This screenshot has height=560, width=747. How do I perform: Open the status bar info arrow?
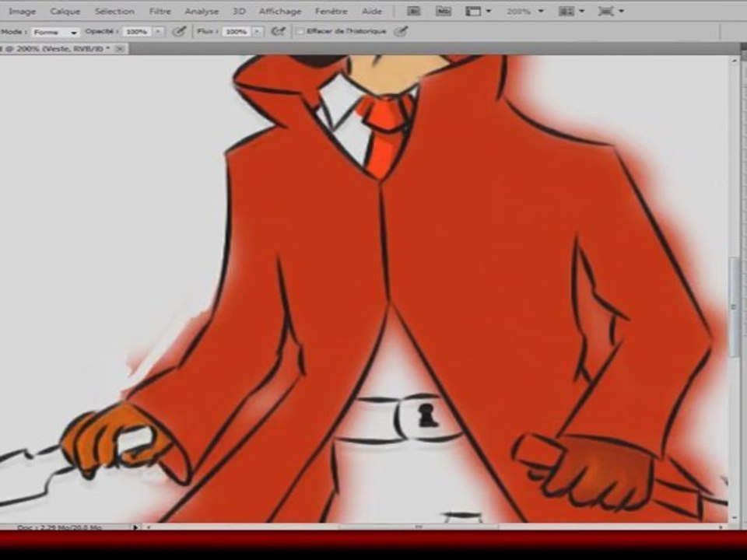[135, 527]
